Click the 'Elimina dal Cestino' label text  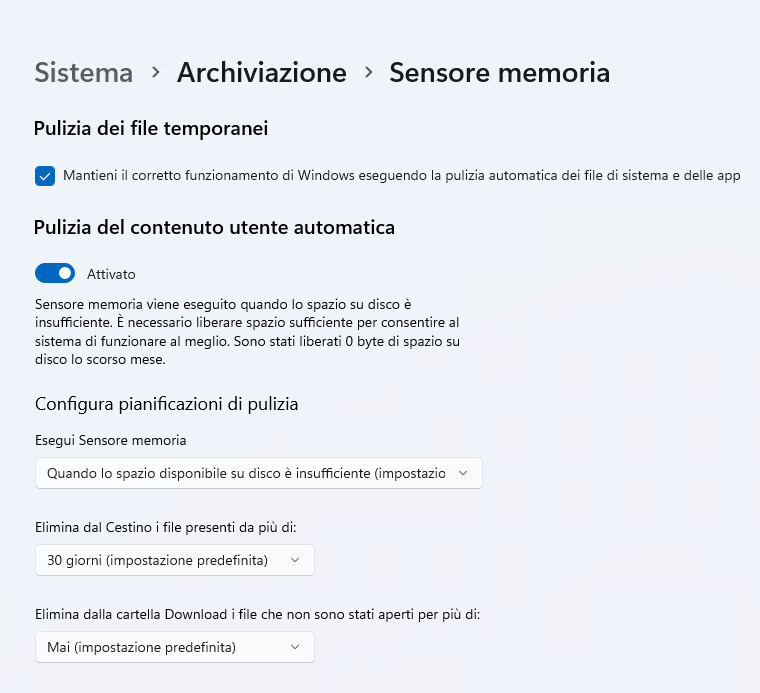(165, 526)
